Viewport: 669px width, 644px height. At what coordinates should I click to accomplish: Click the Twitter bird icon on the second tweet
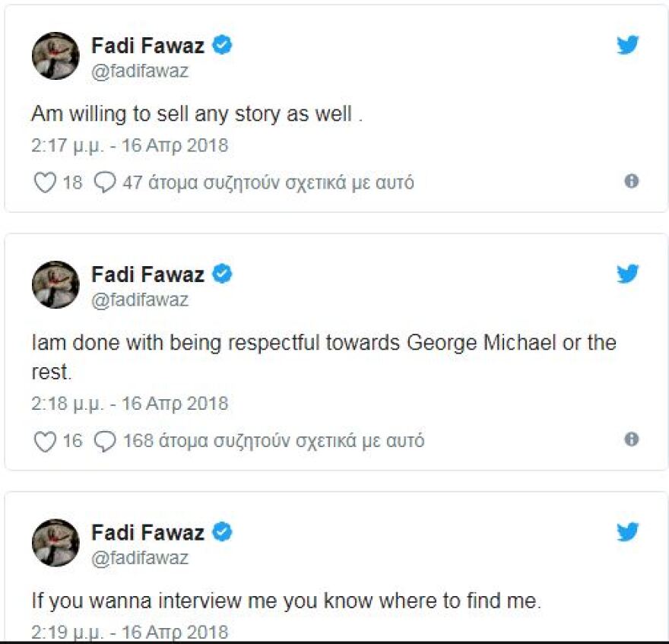tap(628, 274)
